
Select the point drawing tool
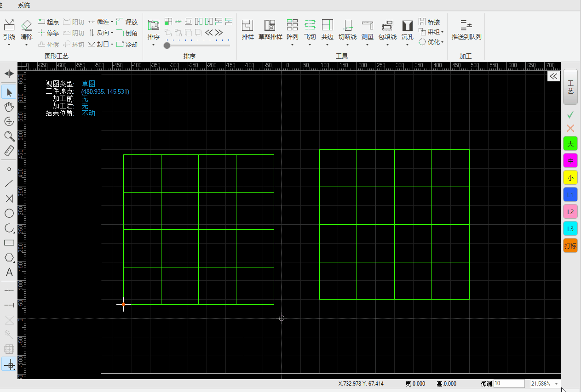point(9,169)
